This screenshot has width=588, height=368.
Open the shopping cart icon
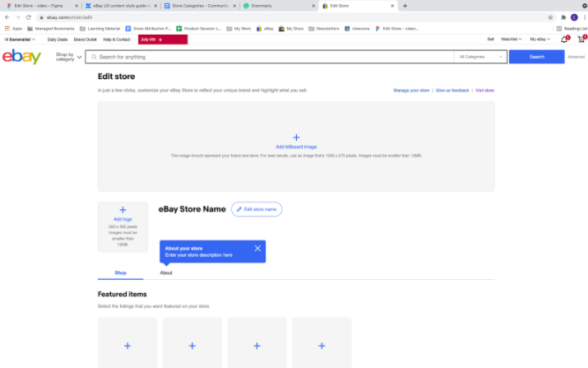581,39
